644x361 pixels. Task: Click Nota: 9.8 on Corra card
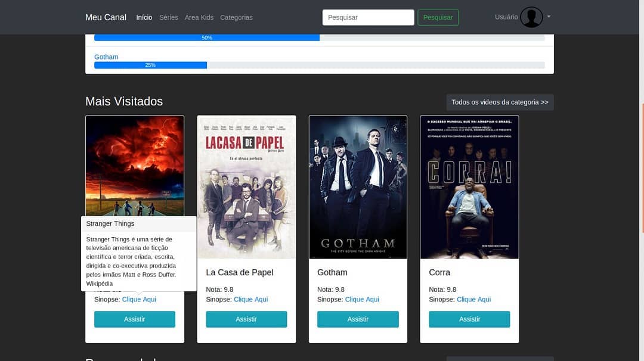tap(442, 290)
